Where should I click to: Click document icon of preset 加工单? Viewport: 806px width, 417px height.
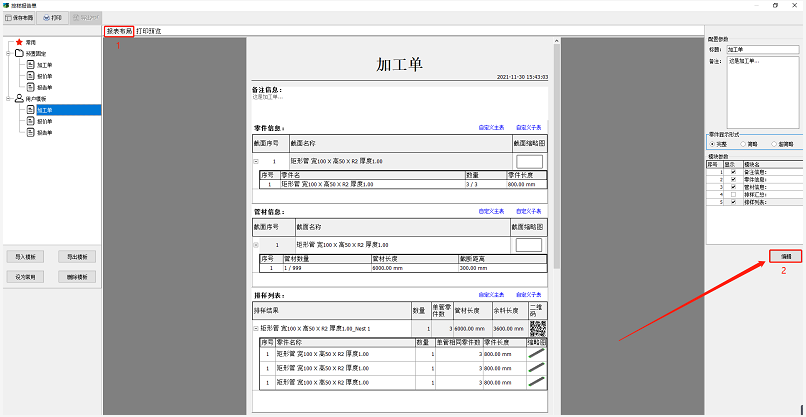coord(30,65)
